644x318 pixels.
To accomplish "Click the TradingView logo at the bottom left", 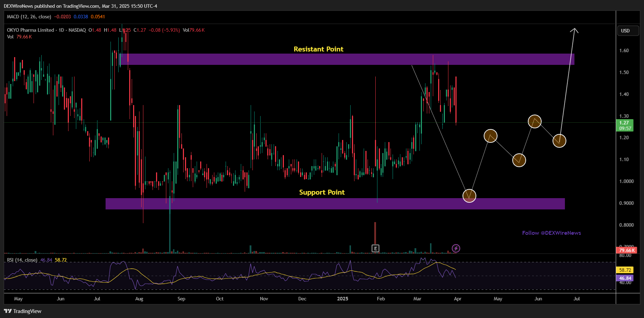I will (23, 311).
